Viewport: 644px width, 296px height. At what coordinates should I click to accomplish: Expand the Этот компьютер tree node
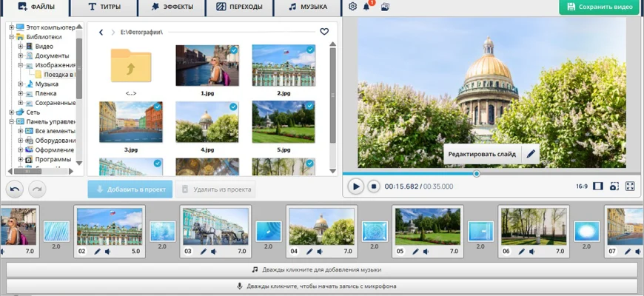tap(12, 27)
